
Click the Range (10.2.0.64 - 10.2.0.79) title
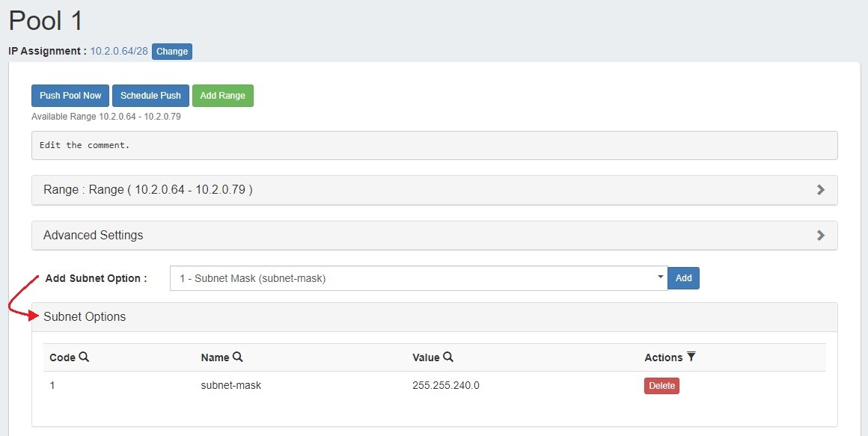click(148, 190)
